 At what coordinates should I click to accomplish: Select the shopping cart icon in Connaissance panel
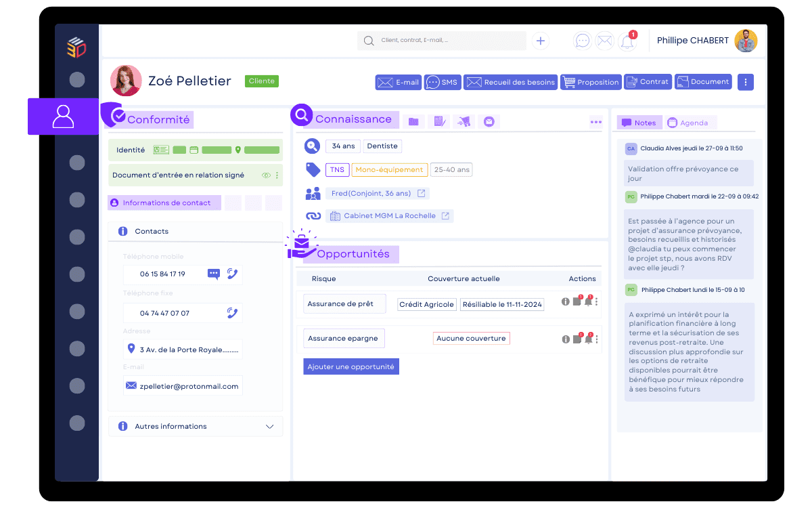tap(464, 121)
